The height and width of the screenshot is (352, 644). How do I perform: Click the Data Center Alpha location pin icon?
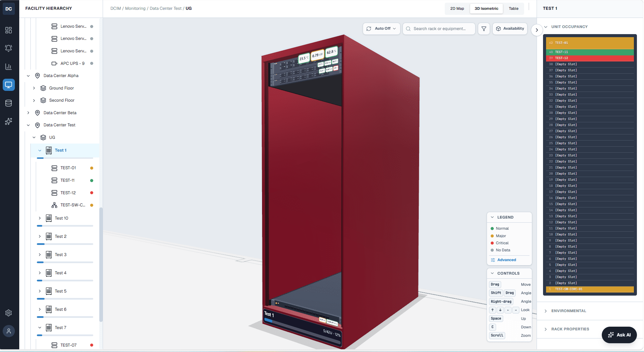coord(37,76)
